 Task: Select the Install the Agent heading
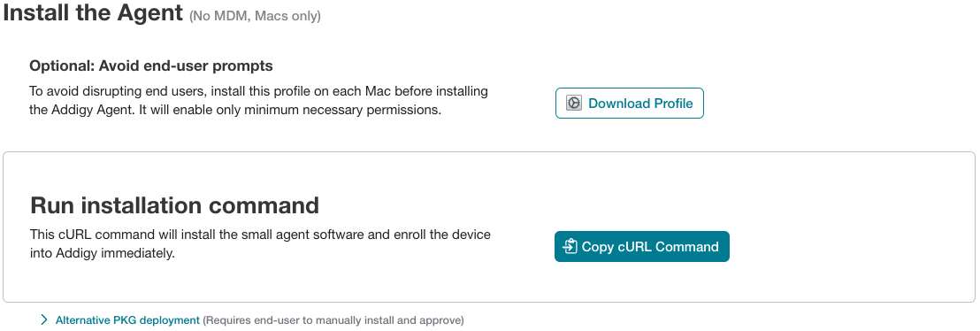(93, 13)
